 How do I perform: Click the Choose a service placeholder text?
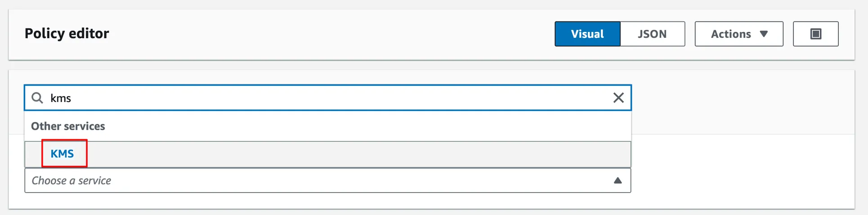pyautogui.click(x=71, y=180)
